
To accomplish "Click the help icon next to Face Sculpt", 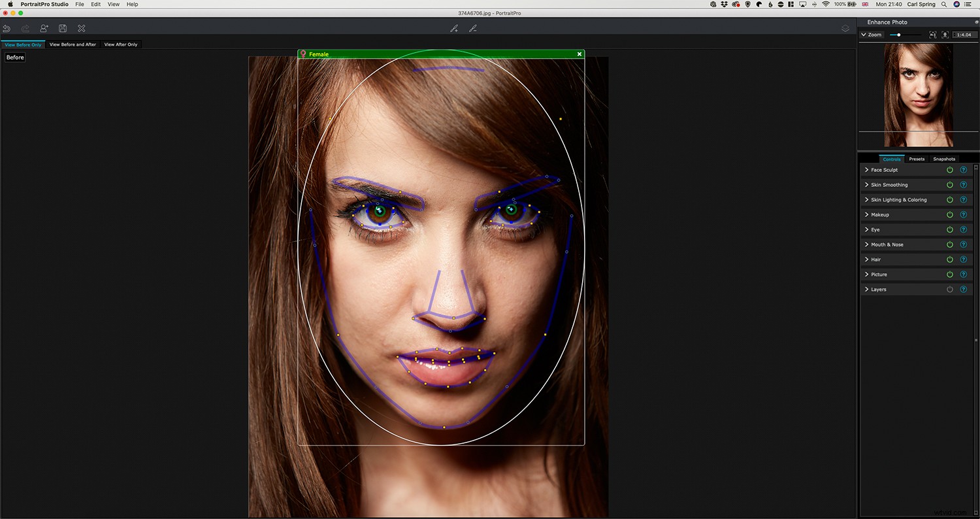I will tap(963, 169).
